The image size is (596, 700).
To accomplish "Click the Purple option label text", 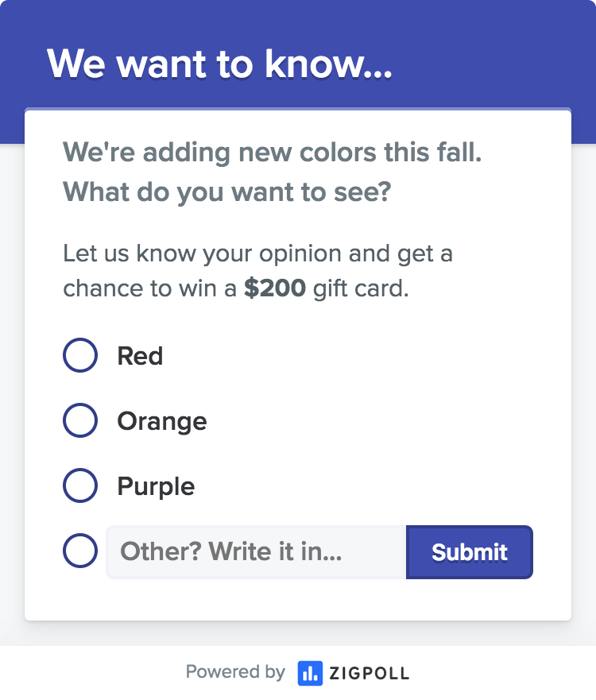I will (156, 487).
